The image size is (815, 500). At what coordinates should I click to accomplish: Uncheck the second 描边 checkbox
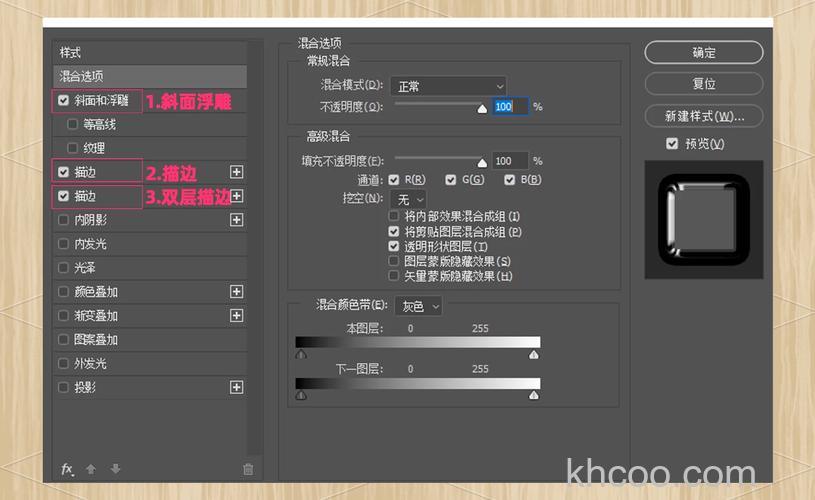click(x=63, y=196)
